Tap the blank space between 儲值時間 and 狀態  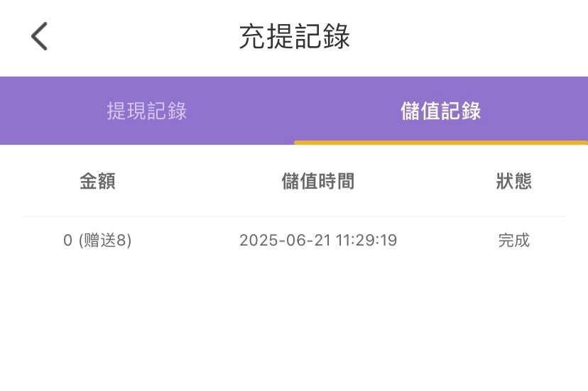click(x=425, y=182)
